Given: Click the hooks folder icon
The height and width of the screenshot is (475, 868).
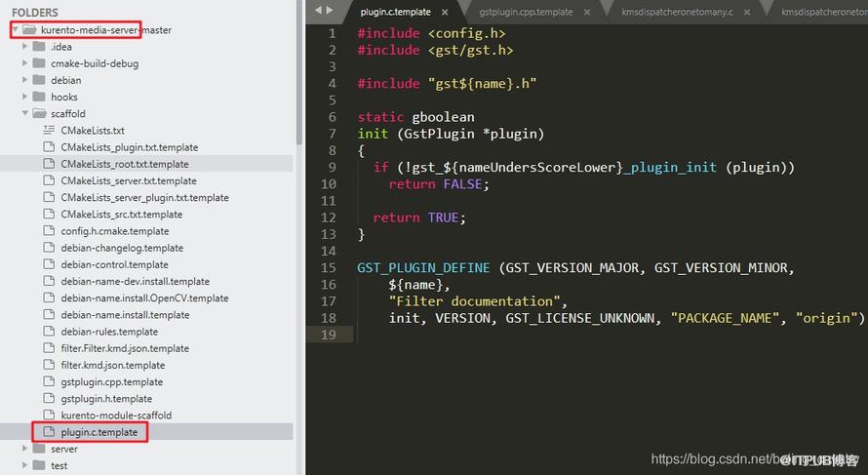Looking at the screenshot, I should click(39, 97).
